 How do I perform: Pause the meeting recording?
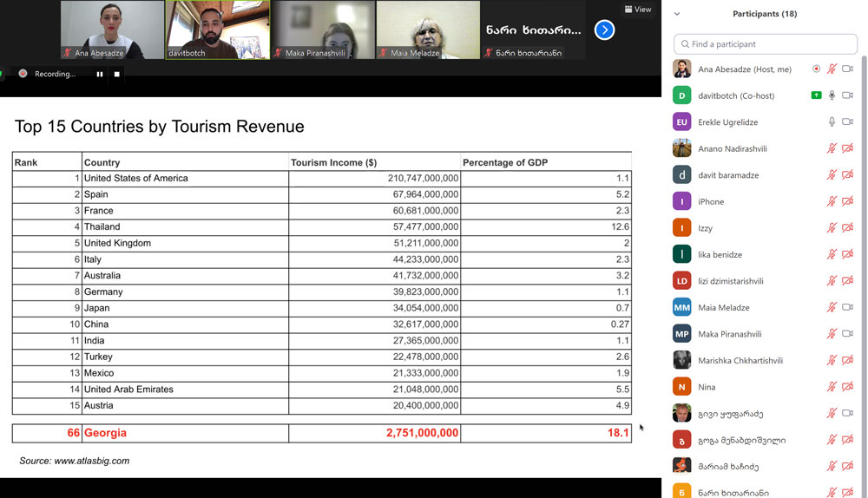(100, 75)
